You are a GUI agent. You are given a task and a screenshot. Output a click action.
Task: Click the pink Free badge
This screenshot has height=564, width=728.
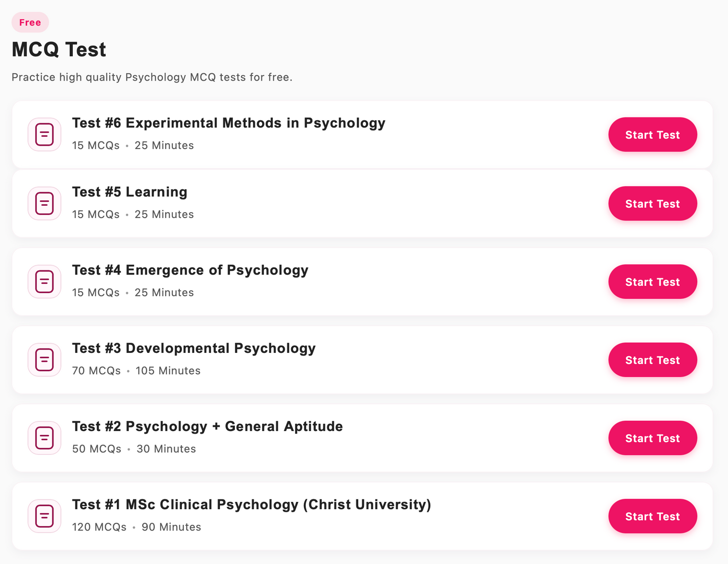click(x=30, y=22)
